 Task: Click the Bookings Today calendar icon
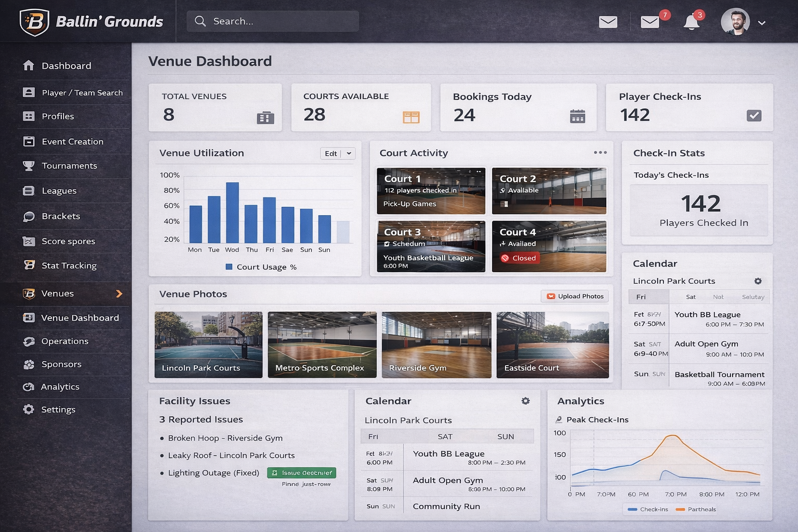click(577, 116)
